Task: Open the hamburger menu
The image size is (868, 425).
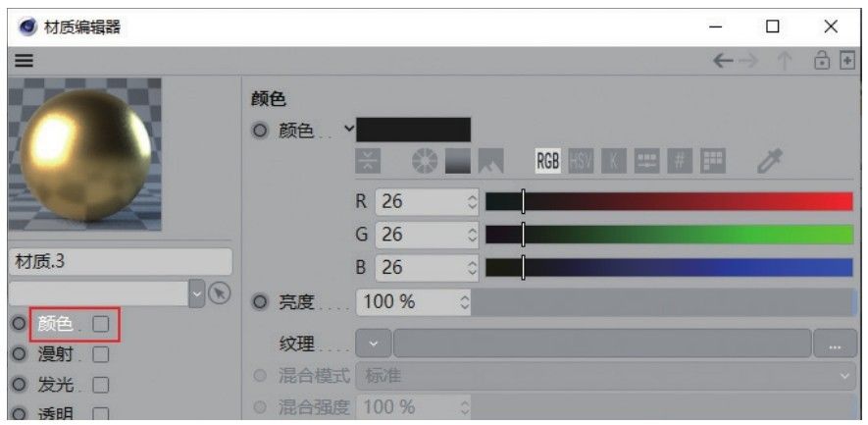Action: [x=23, y=61]
